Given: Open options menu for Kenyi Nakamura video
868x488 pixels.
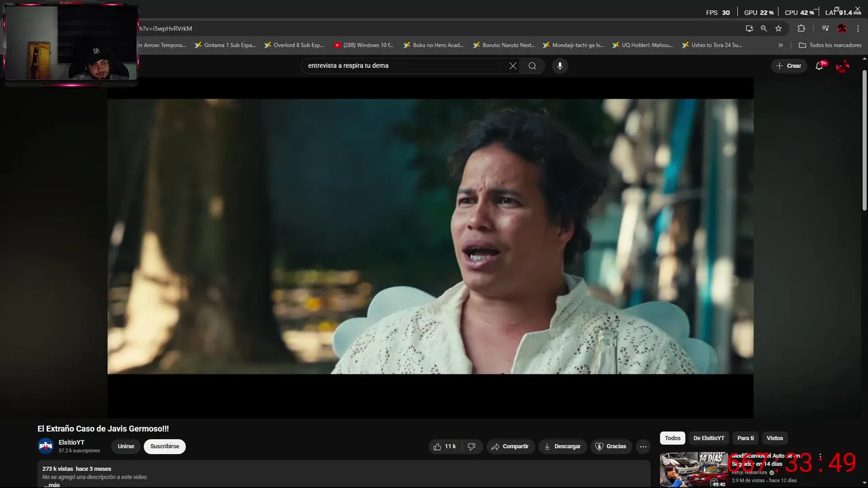Looking at the screenshot, I should (x=821, y=457).
